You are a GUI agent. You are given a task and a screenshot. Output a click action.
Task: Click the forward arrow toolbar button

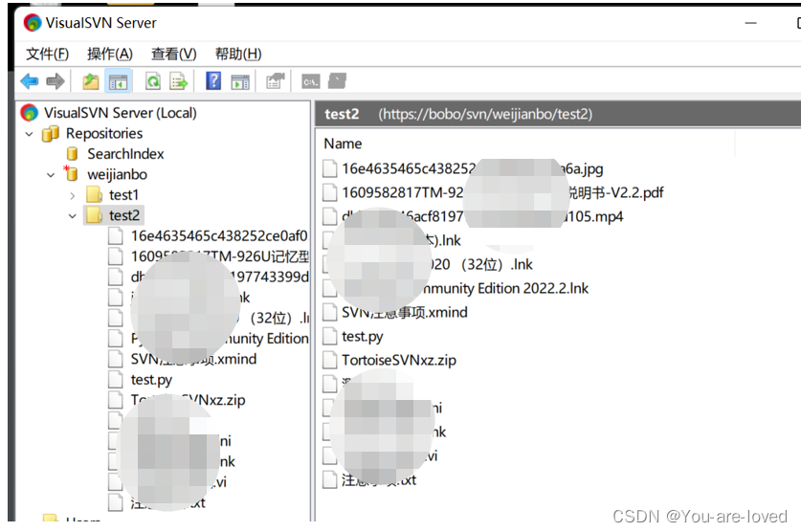click(x=56, y=81)
